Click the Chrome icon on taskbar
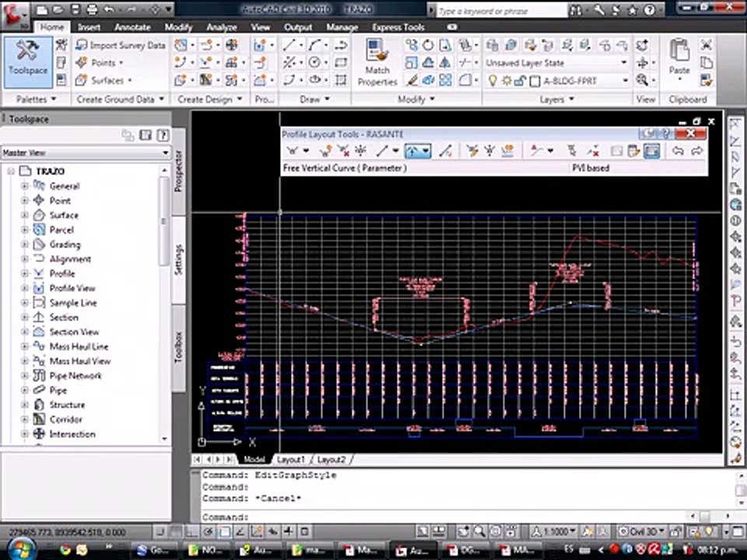The width and height of the screenshot is (747, 560). click(65, 550)
